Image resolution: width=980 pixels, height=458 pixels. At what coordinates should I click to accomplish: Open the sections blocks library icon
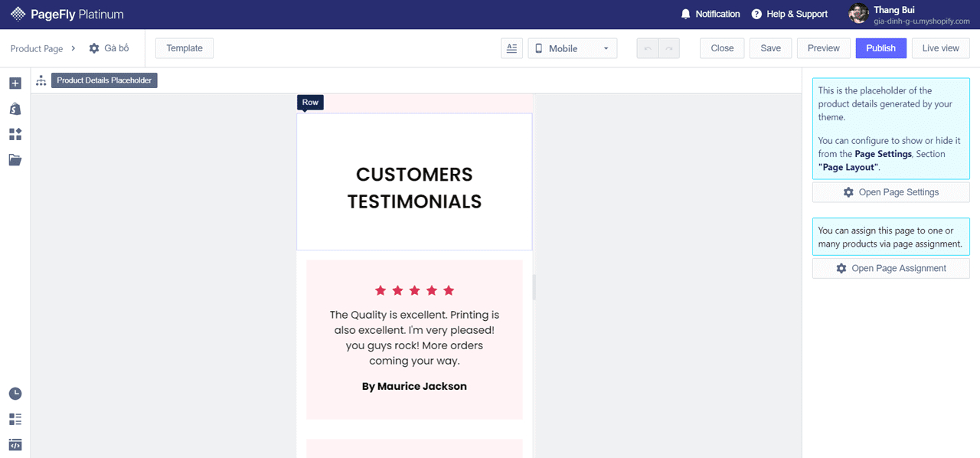click(x=15, y=134)
